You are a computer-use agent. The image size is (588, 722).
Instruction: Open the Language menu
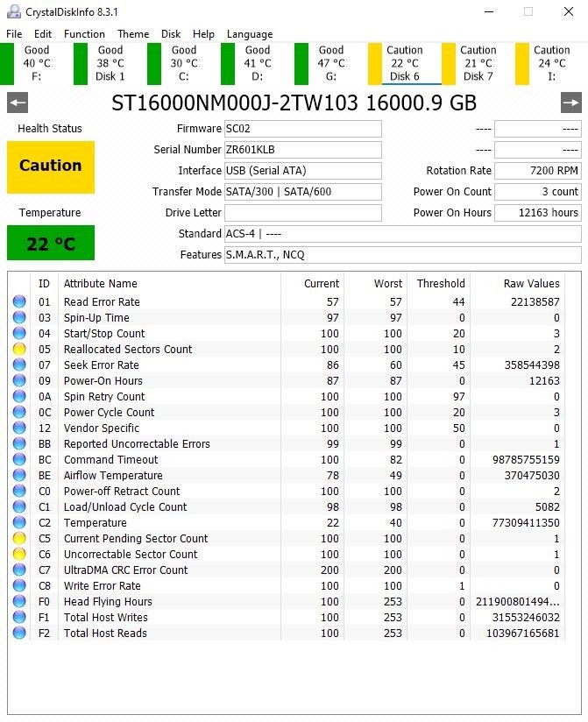pyautogui.click(x=250, y=34)
